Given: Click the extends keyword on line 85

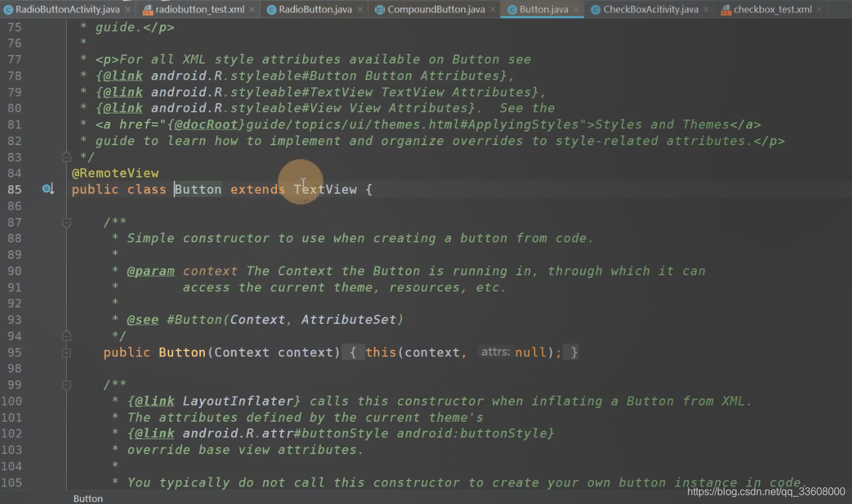Looking at the screenshot, I should point(258,189).
